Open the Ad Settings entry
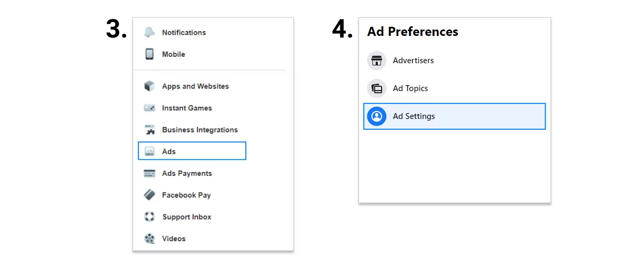Image resolution: width=644 pixels, height=268 pixels. [455, 116]
